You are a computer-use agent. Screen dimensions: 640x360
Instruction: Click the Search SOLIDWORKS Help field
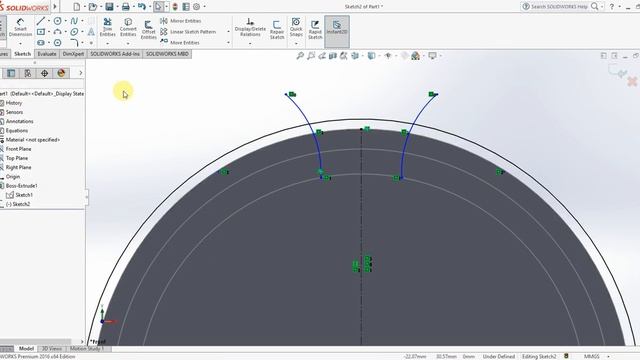[x=560, y=7]
